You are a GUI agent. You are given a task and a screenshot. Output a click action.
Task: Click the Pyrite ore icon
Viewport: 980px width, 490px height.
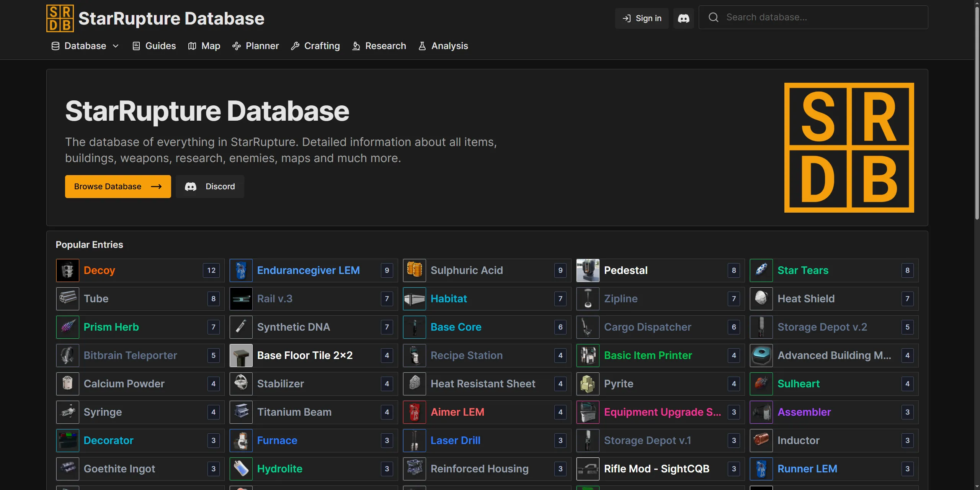(x=588, y=384)
